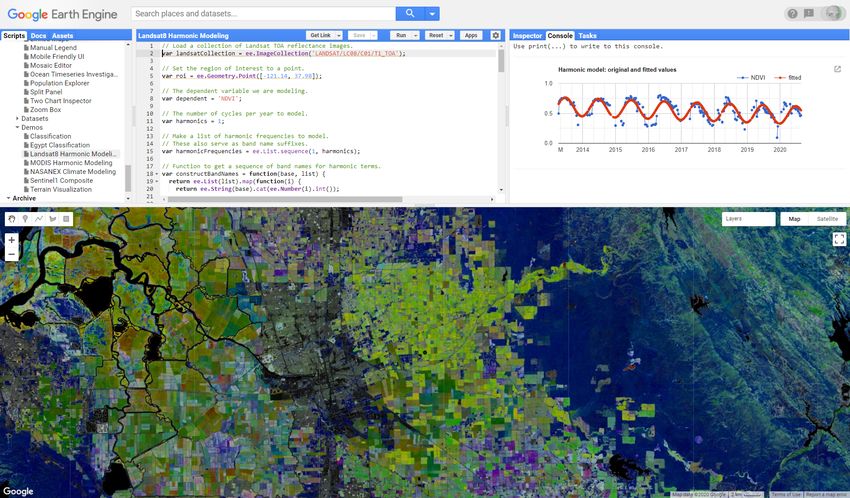The height and width of the screenshot is (498, 850).
Task: Open the Zoom Box script file
Action: tap(46, 109)
